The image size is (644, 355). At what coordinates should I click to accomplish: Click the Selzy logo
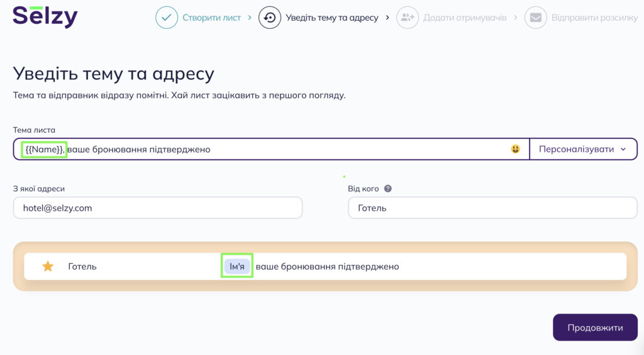45,16
